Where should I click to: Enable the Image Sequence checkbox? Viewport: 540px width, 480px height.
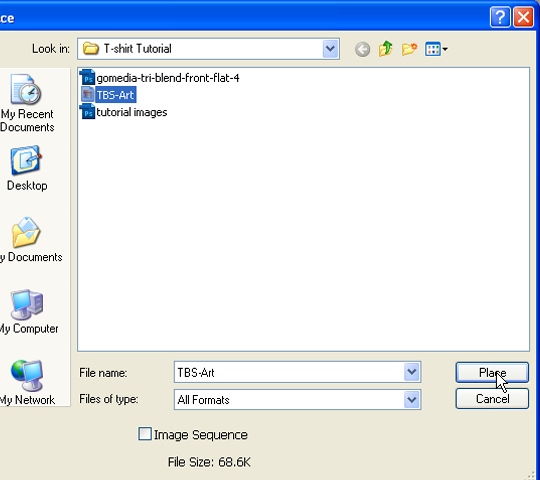pyautogui.click(x=145, y=434)
